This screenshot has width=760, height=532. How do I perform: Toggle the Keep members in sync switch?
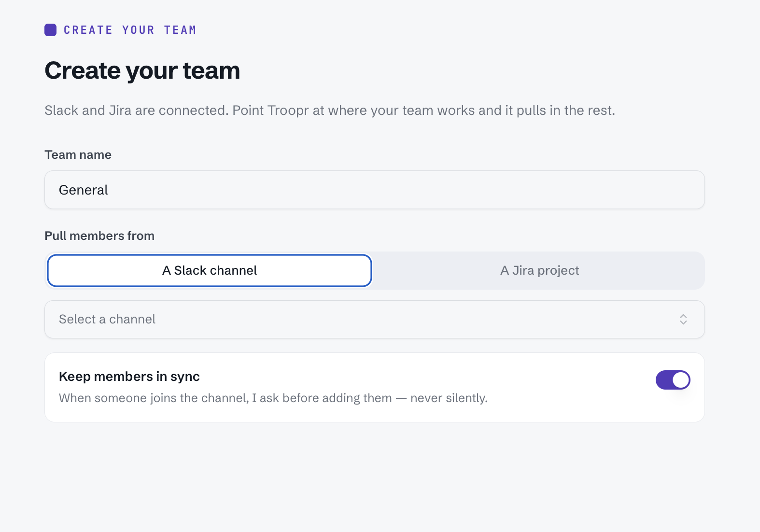pos(673,380)
